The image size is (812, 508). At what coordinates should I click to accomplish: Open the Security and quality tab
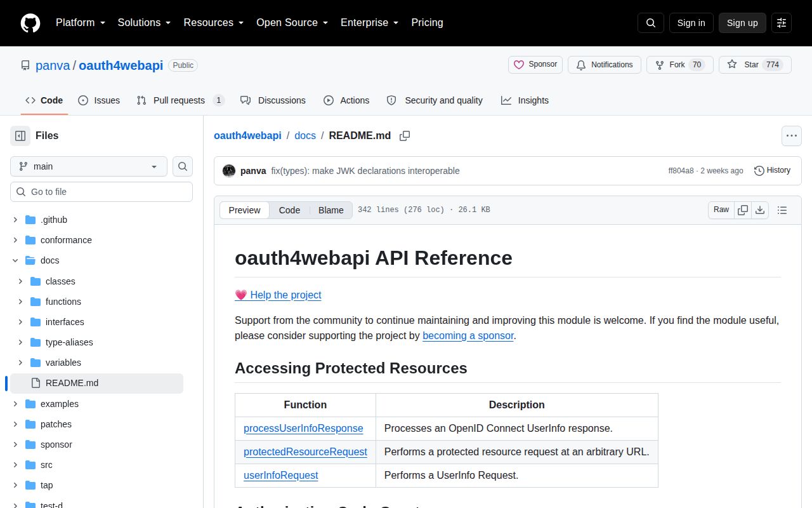tap(435, 100)
